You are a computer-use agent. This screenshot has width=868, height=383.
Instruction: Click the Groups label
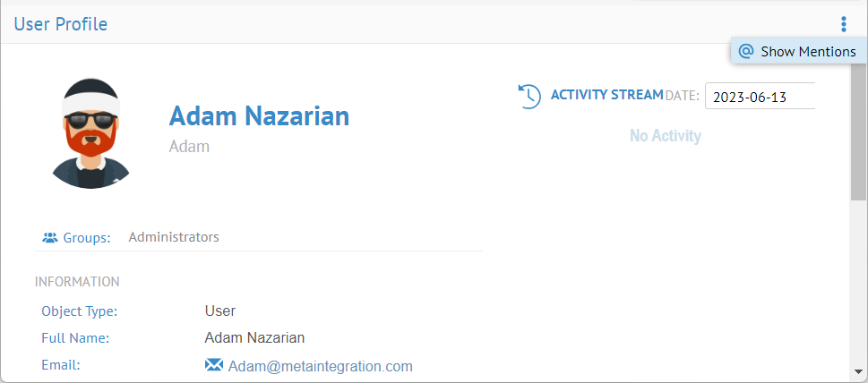click(87, 238)
